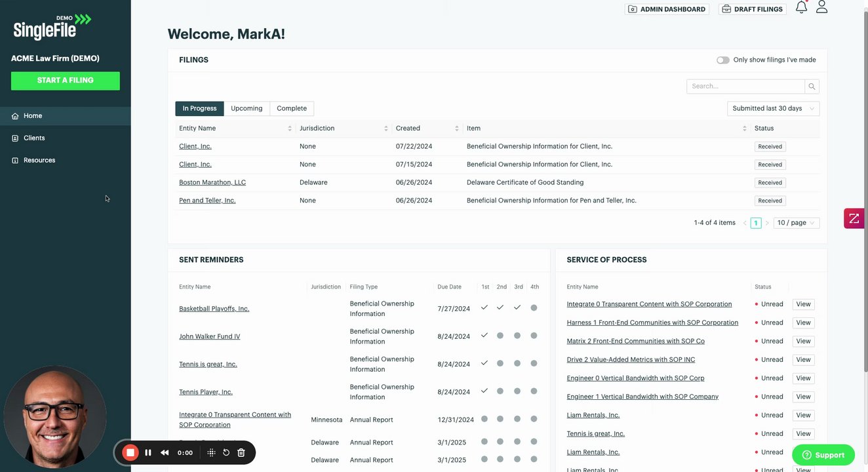Viewport: 868px width, 472px height.
Task: Click the red stop recording button
Action: [130, 452]
